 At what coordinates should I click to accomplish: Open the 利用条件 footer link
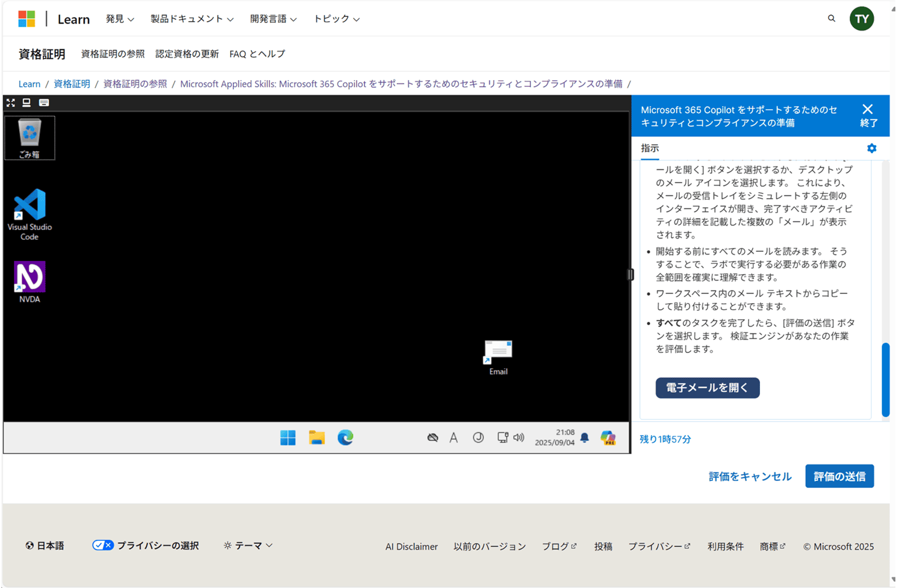tap(726, 546)
